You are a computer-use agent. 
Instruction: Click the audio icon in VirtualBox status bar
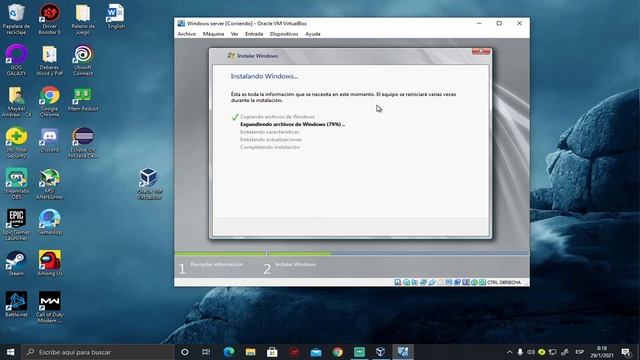pyautogui.click(x=415, y=282)
